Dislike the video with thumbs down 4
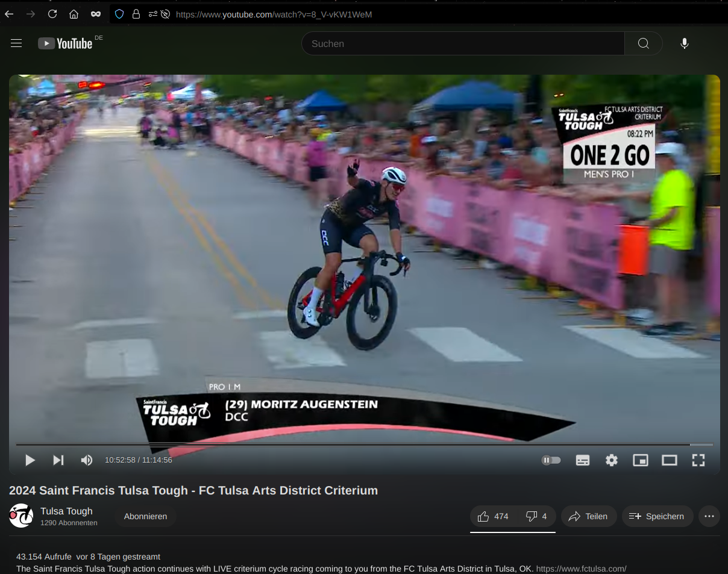This screenshot has width=728, height=574. click(536, 516)
